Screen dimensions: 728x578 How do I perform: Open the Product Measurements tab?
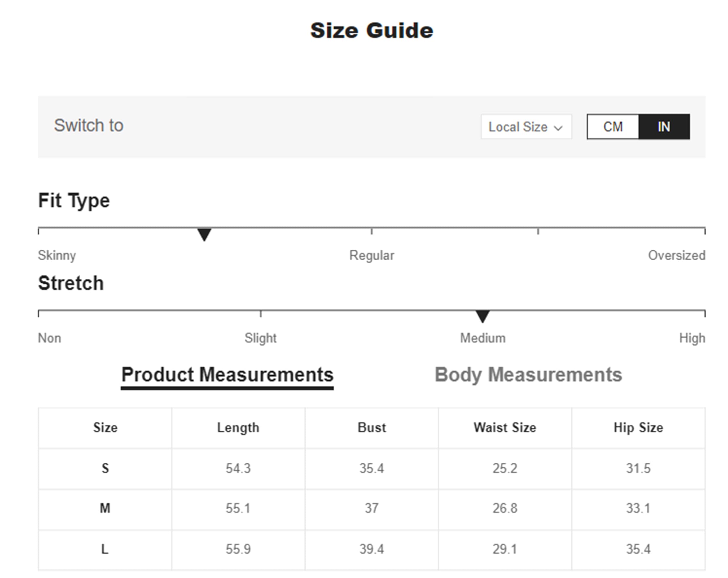tap(227, 375)
